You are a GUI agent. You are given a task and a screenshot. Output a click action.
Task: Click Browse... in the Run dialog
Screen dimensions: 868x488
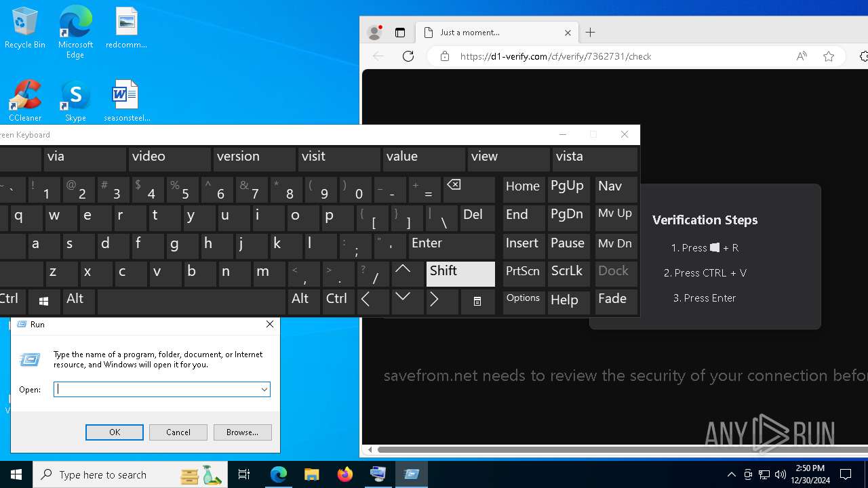[242, 432]
